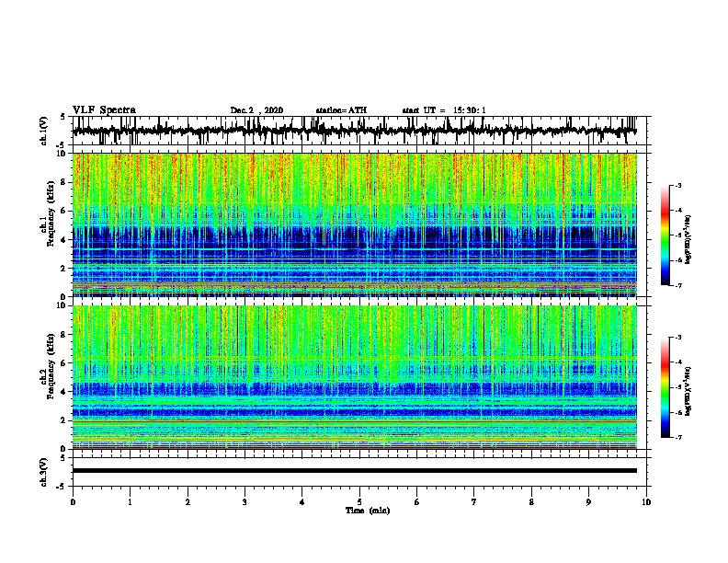Click the ch.2 color bar log(PSD) unit label
This screenshot has width=728, height=563.
pyautogui.click(x=688, y=392)
